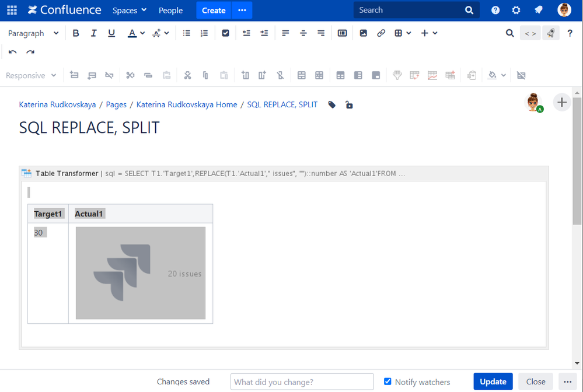Image resolution: width=583 pixels, height=392 pixels.
Task: Click the 'What did you change?' field
Action: tap(302, 382)
